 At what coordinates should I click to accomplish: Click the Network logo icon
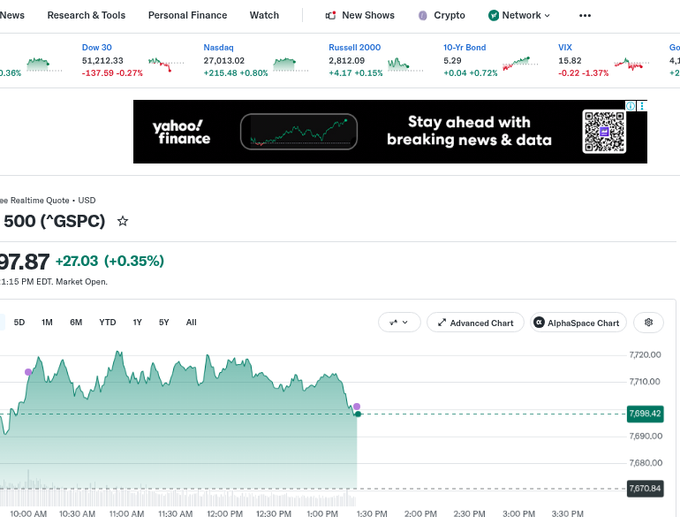[493, 16]
